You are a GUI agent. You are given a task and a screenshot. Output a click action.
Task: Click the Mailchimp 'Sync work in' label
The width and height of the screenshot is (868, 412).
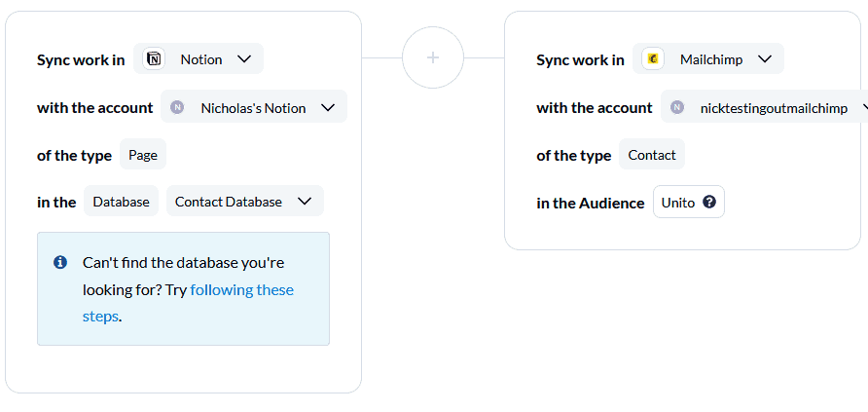580,59
